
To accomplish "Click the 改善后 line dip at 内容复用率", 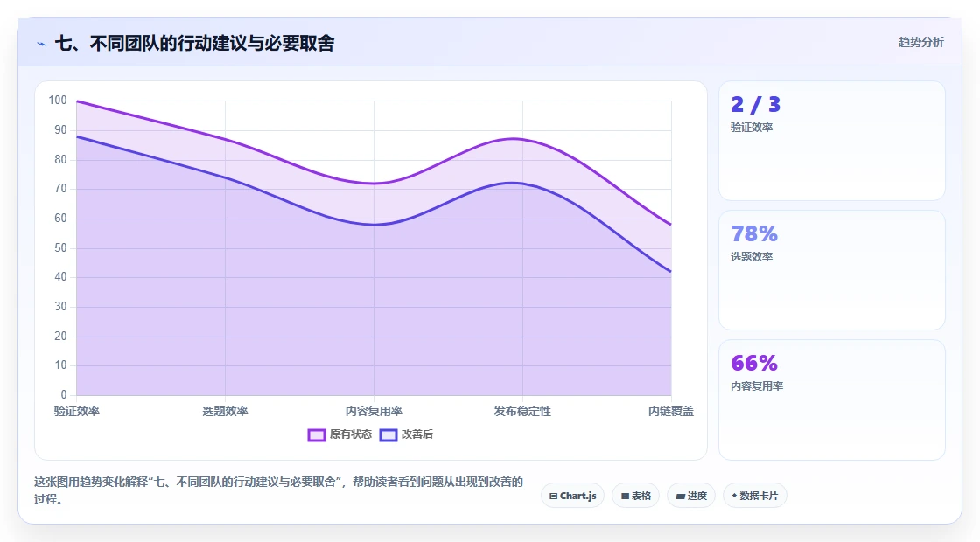I will pos(374,225).
